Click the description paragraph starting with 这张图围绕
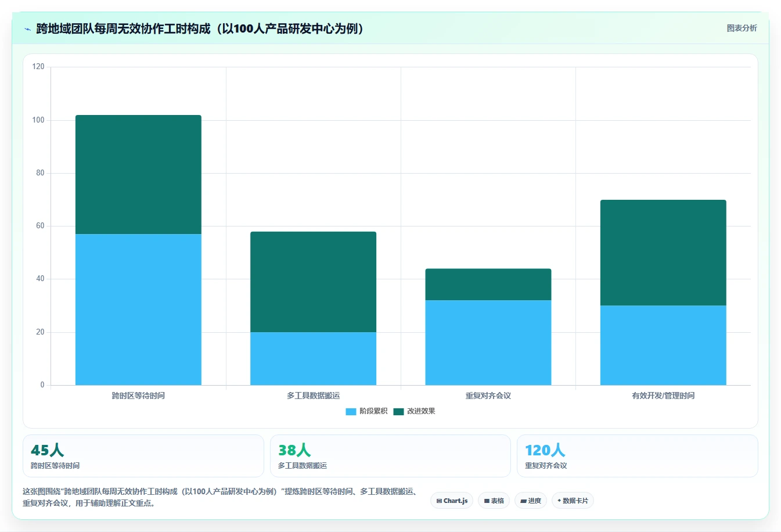Image resolution: width=781 pixels, height=532 pixels. (221, 497)
